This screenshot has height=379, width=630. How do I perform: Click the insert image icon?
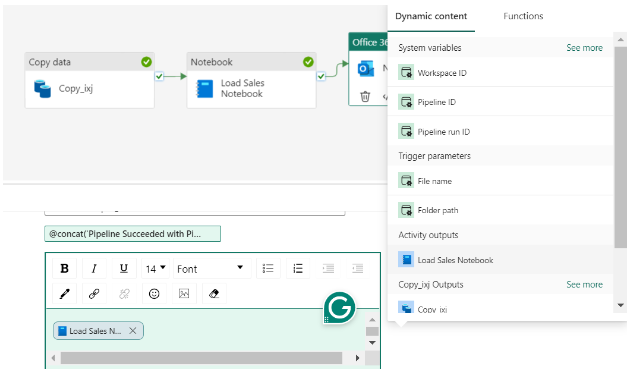[x=184, y=294]
